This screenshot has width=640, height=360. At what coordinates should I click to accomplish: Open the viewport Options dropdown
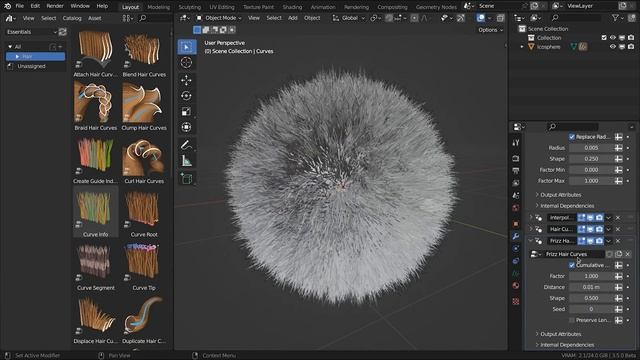(x=491, y=30)
